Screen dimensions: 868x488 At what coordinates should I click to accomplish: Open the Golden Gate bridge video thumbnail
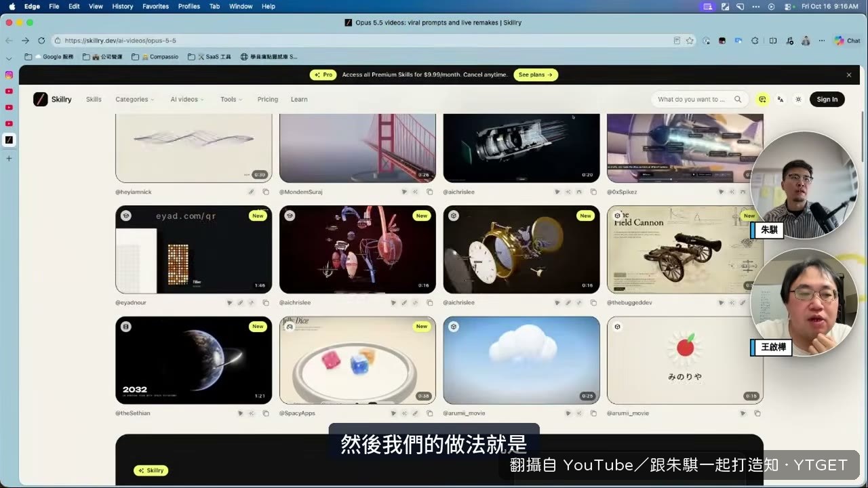pos(357,148)
